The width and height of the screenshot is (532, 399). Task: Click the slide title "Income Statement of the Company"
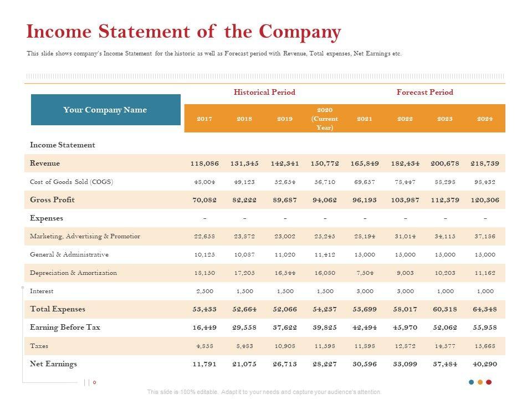point(183,32)
